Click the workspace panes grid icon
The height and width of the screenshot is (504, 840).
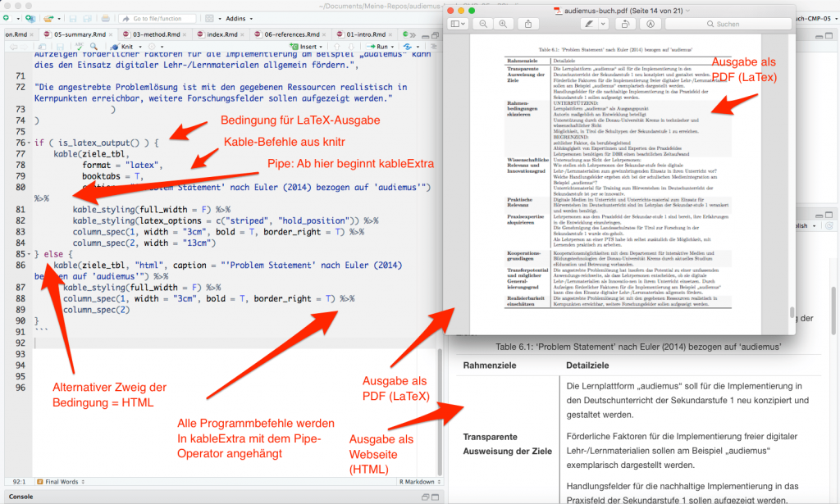pyautogui.click(x=209, y=18)
